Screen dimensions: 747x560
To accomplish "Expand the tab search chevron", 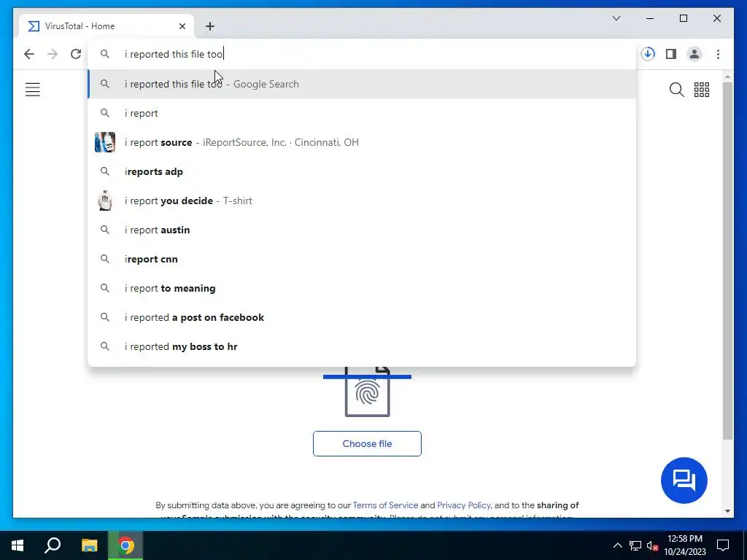I will click(616, 18).
